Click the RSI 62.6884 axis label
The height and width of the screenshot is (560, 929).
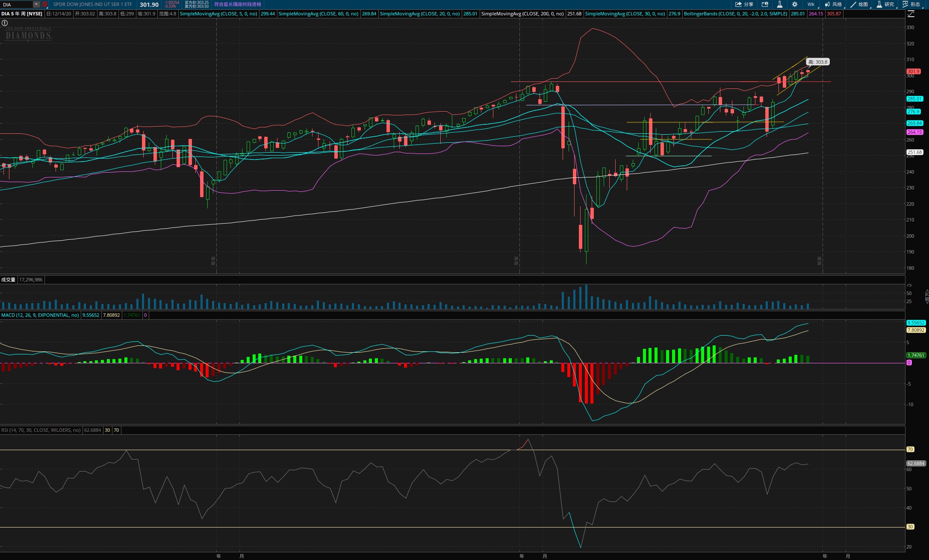[x=916, y=463]
